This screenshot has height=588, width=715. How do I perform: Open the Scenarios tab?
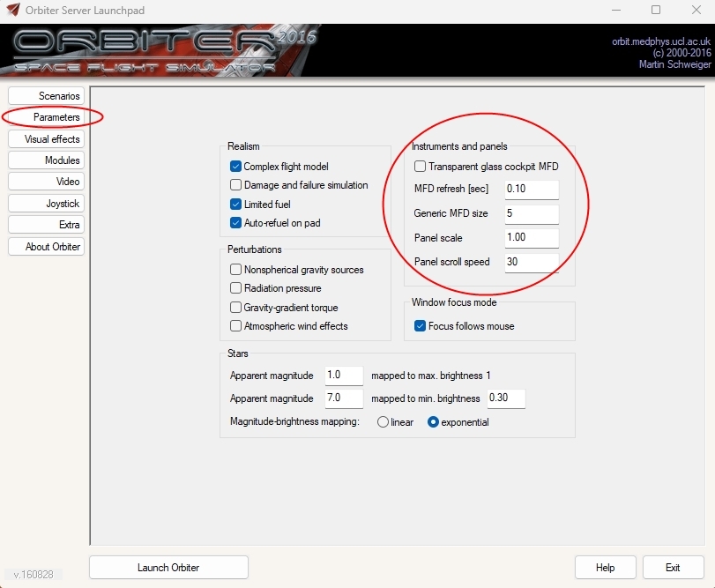point(46,96)
